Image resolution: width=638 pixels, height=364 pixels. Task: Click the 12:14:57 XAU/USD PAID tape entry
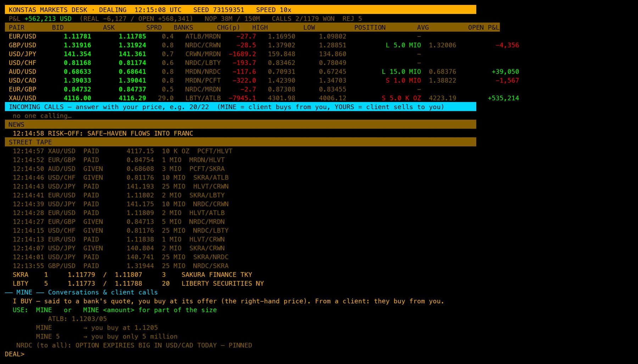click(x=123, y=151)
